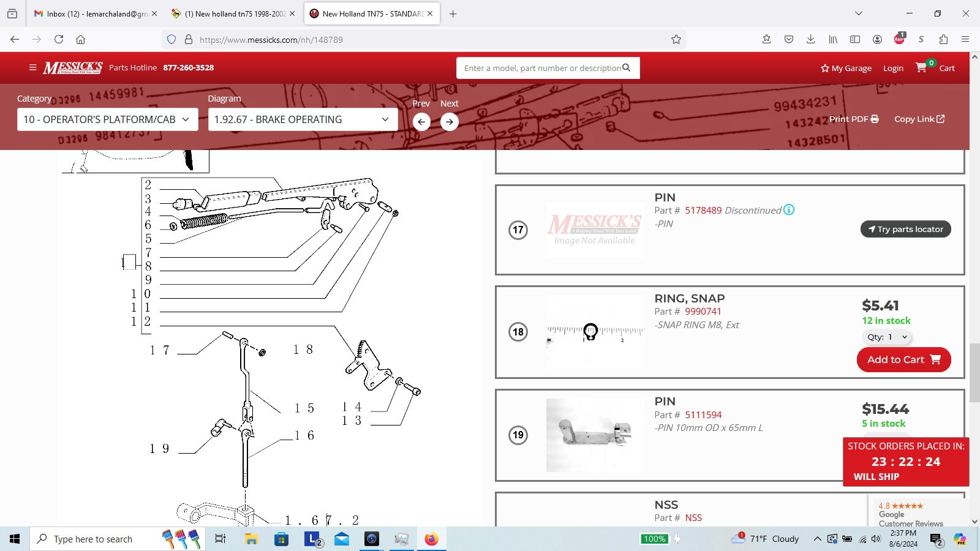Bookmark this page with star icon

[x=676, y=40]
